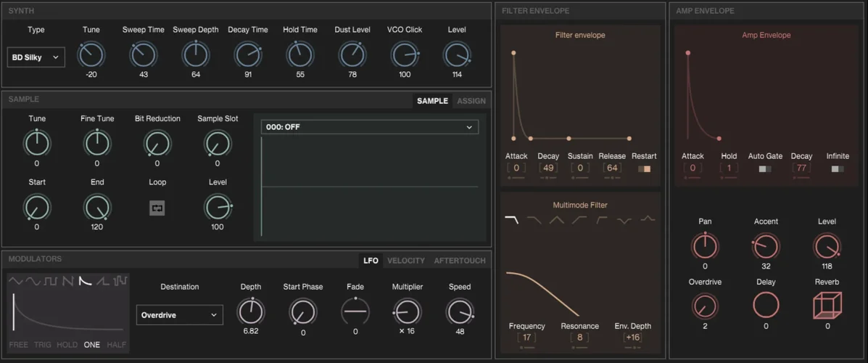The height and width of the screenshot is (363, 868).
Task: Click the filter envelope Decay value field
Action: tap(548, 168)
